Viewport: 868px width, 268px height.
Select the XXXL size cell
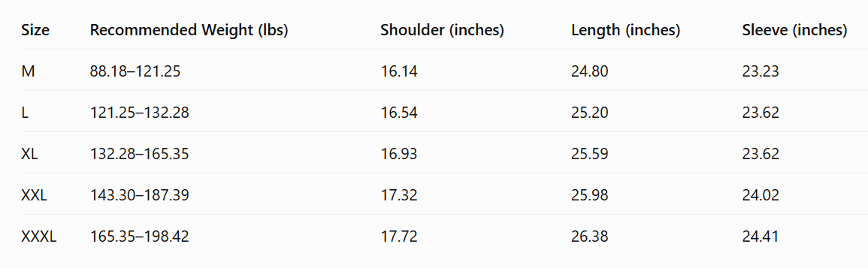(39, 236)
